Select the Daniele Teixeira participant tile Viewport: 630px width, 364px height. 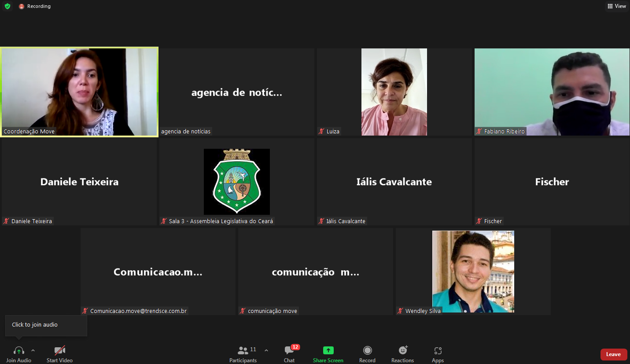(x=79, y=181)
